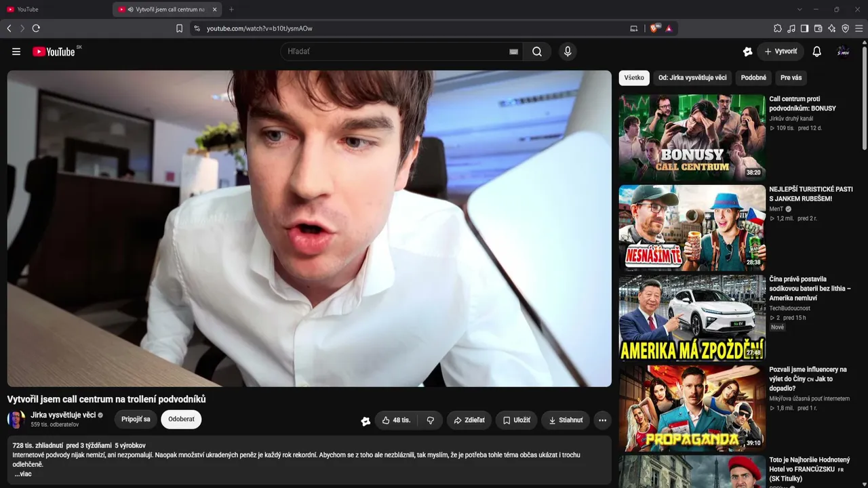Open the NESNÁŠÍM TĚ video thumbnail
Image resolution: width=868 pixels, height=488 pixels.
[692, 227]
